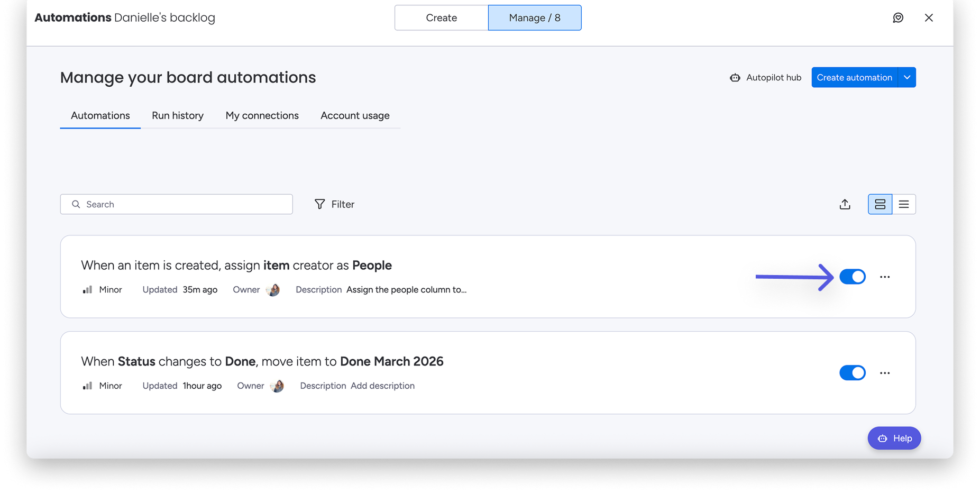Click the Create automation button
The height and width of the screenshot is (493, 980).
[x=854, y=78]
